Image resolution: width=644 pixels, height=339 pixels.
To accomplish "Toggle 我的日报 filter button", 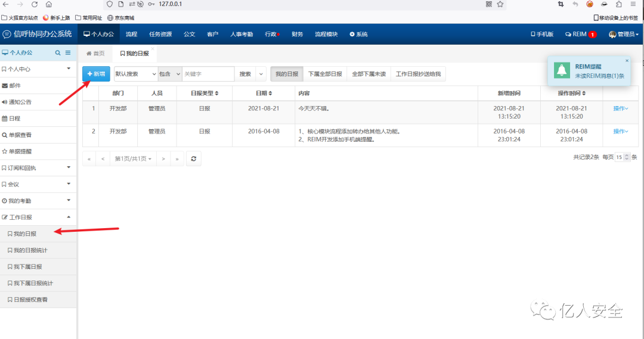I will [287, 74].
